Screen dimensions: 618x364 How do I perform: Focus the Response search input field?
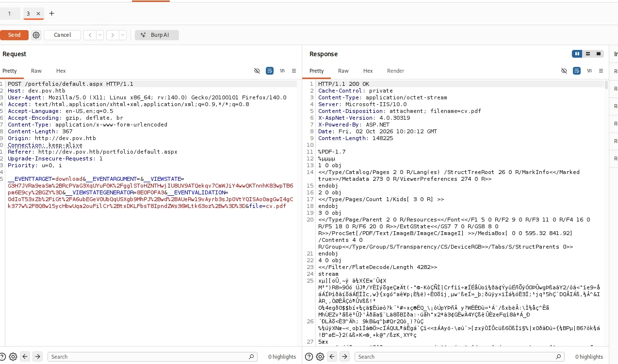point(403,357)
